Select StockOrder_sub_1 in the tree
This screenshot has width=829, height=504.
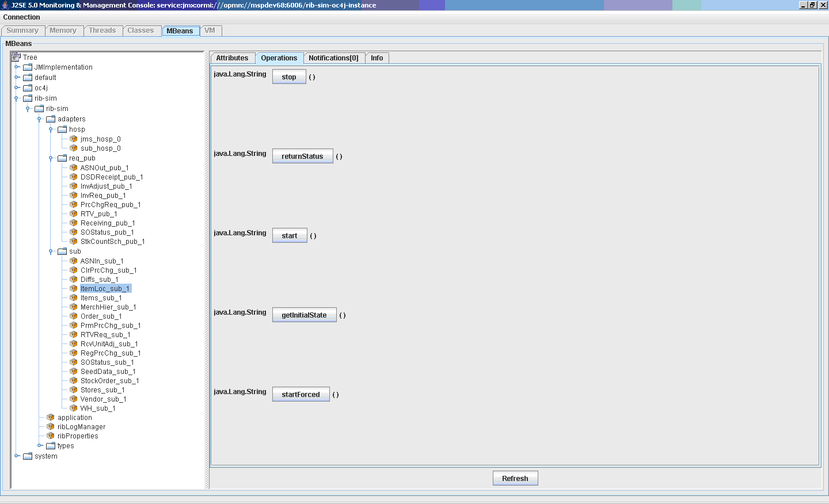[x=110, y=381]
